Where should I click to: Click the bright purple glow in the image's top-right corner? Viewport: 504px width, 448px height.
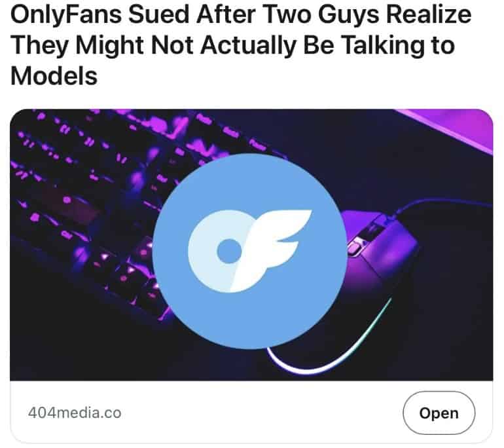click(456, 127)
